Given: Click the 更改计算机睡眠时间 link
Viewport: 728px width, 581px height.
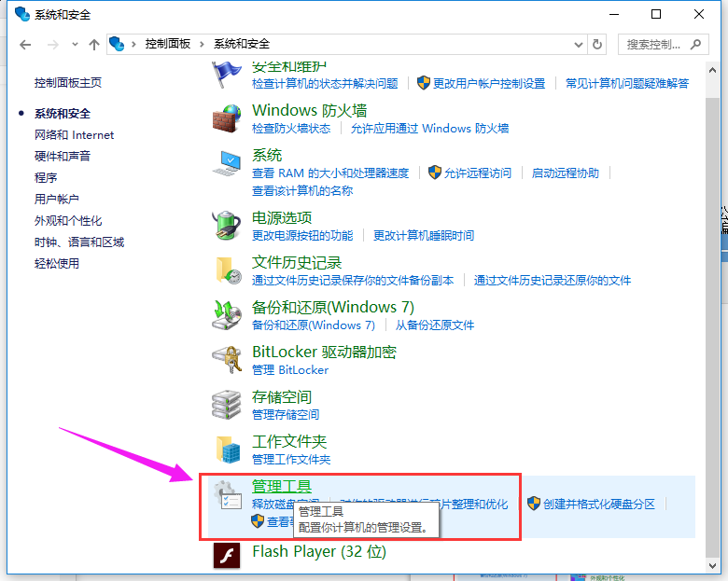Looking at the screenshot, I should (423, 235).
